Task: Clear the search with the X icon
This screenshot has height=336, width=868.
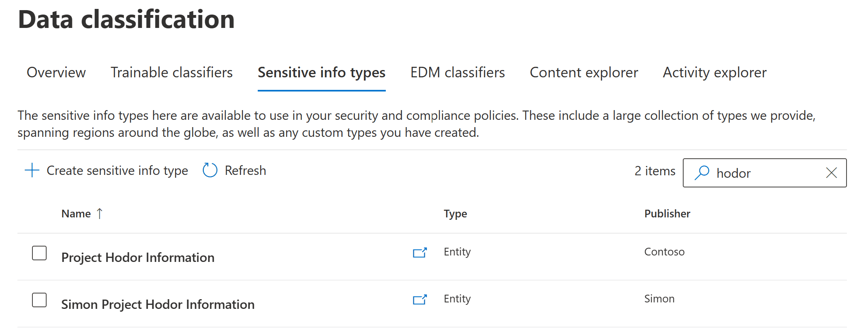Action: (831, 173)
